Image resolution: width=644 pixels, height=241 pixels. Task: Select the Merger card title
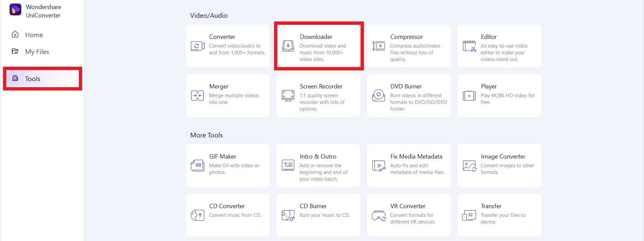point(219,86)
